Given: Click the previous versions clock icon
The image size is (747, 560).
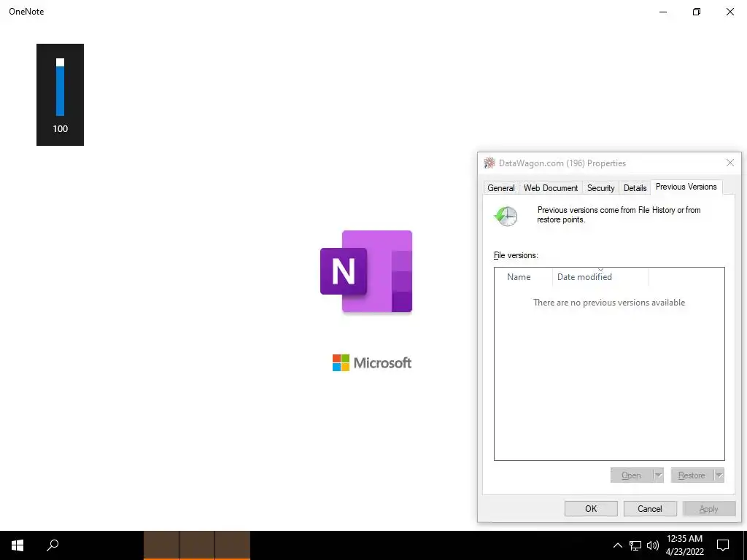Looking at the screenshot, I should pos(506,216).
